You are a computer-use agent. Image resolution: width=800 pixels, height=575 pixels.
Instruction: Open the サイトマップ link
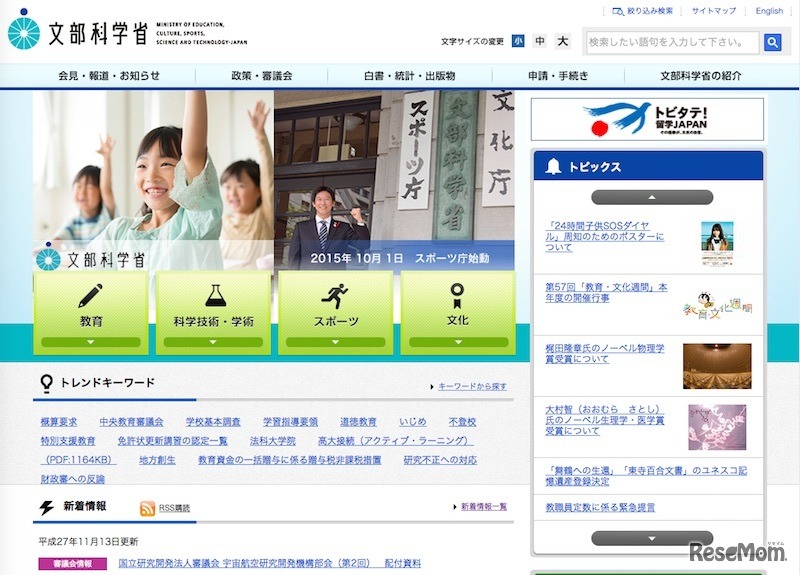(714, 11)
